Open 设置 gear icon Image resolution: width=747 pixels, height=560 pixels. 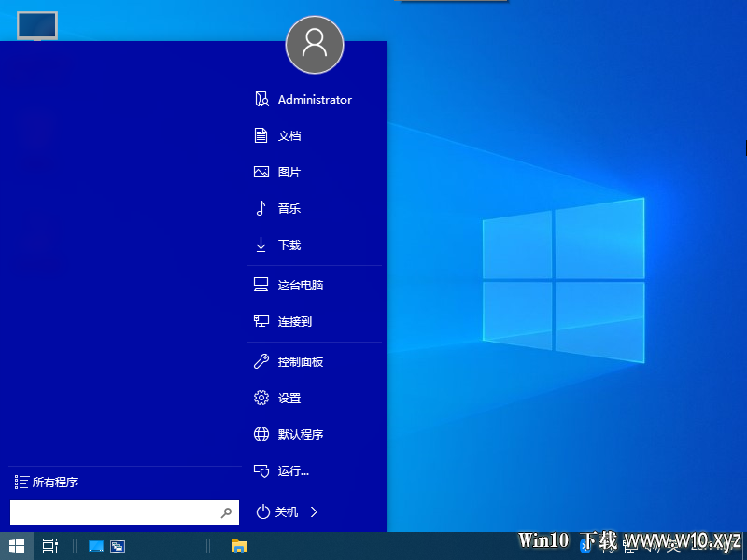click(x=261, y=398)
